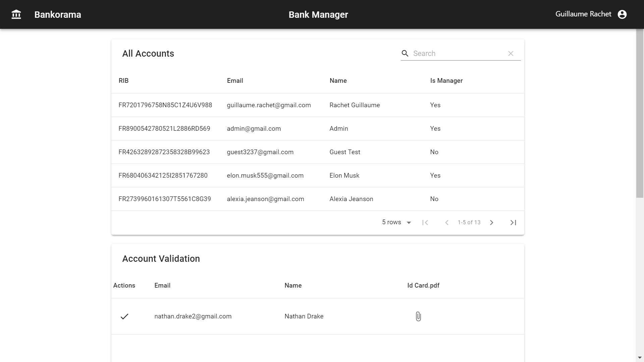Screen dimensions: 644x362
Task: Click the Id Card.pdf column header
Action: pyautogui.click(x=423, y=285)
